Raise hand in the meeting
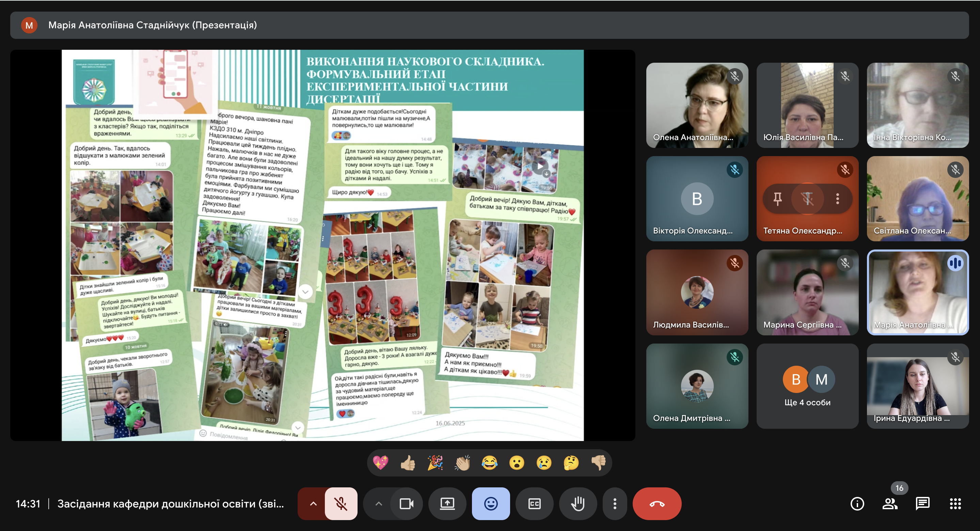Screen dimensions: 980x531 tap(578, 504)
